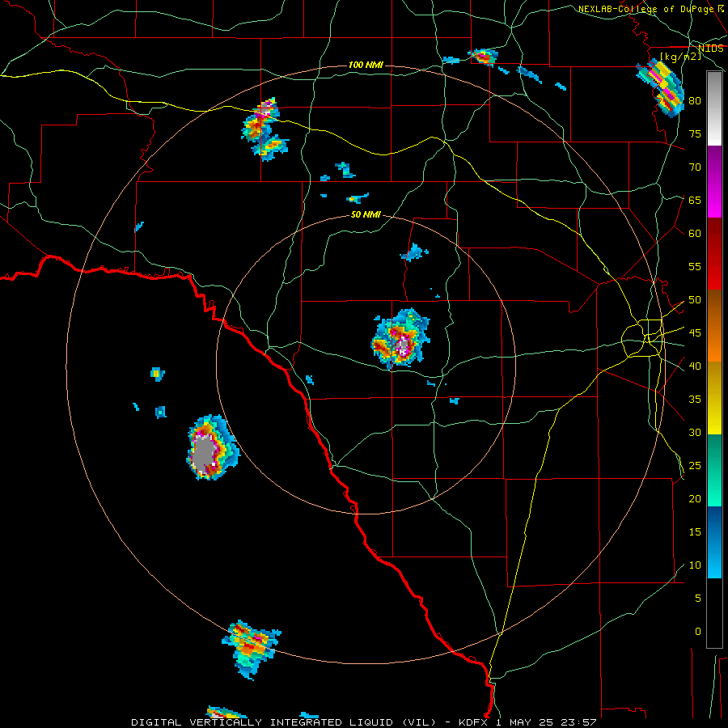The image size is (728, 728).
Task: Pick the orange-brown band on the color scale
Action: (714, 327)
